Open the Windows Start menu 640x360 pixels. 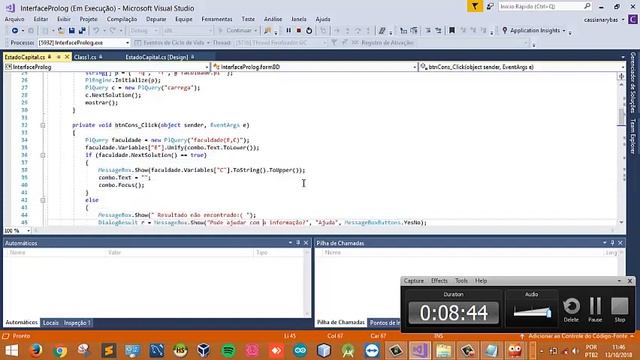[x=11, y=351]
